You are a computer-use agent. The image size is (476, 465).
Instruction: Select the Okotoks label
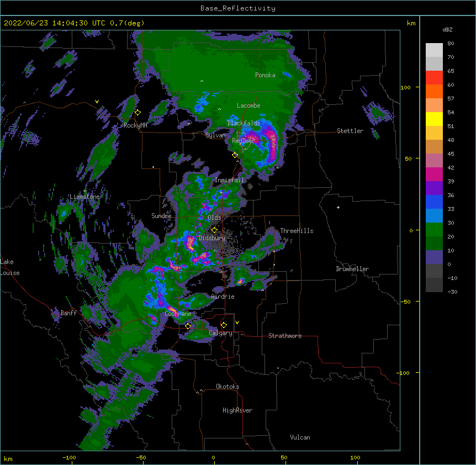[x=228, y=387]
